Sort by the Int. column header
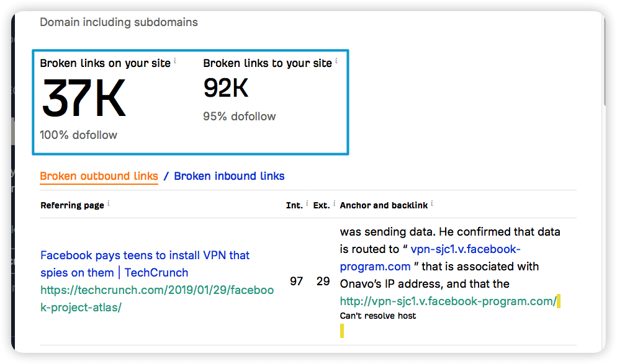617x364 pixels. tap(294, 205)
